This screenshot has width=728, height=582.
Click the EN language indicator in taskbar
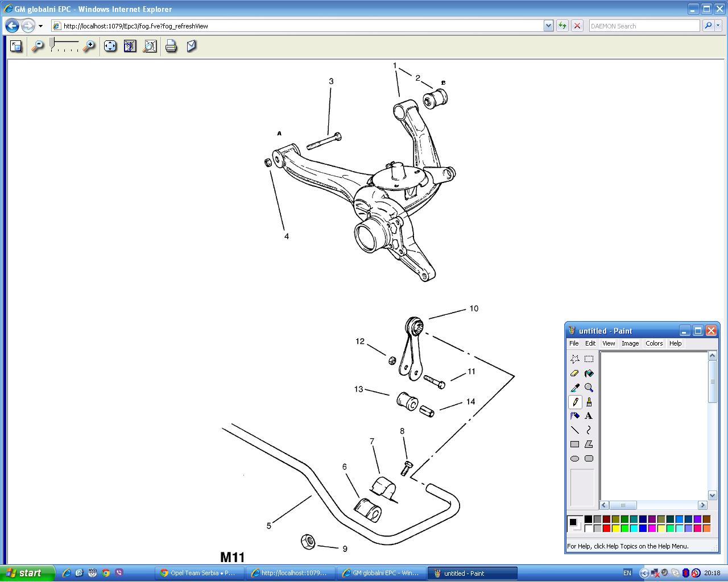point(627,573)
